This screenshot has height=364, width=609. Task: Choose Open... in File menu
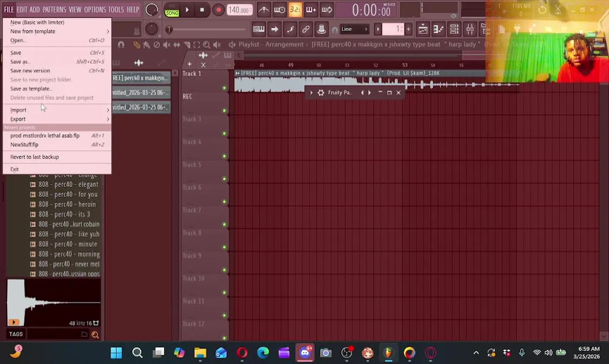tap(57, 40)
